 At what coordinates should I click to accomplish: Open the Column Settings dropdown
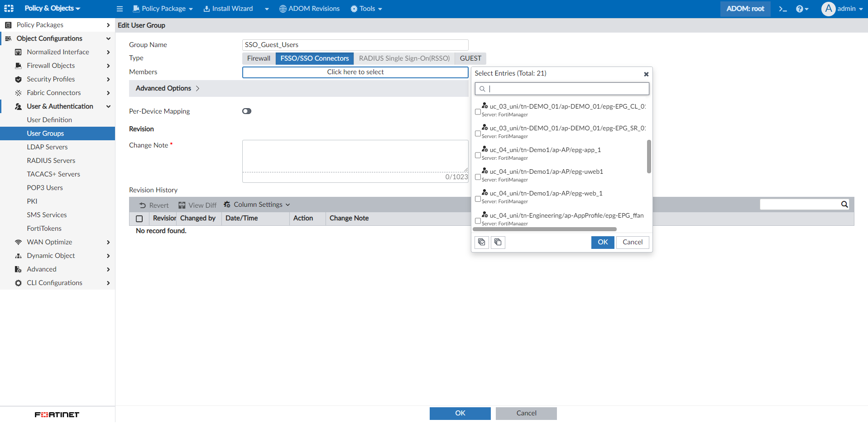[257, 205]
